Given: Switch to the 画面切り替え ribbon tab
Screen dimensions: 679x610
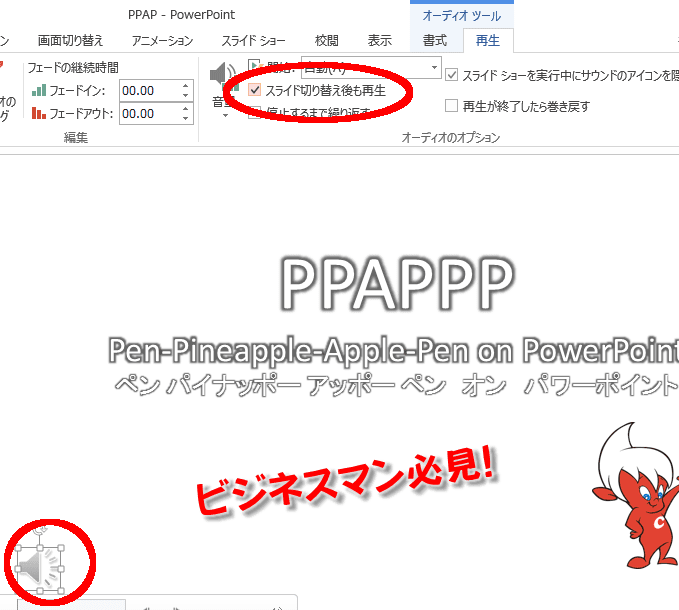Looking at the screenshot, I should coord(70,40).
